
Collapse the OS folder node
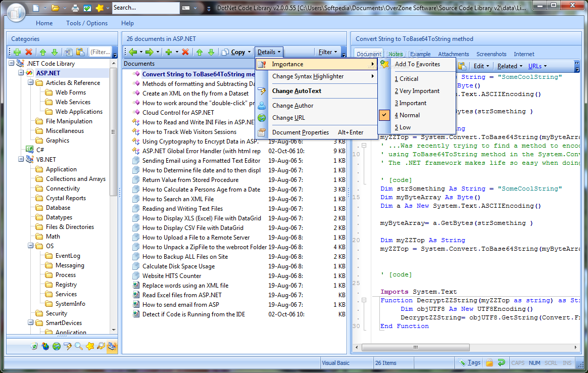click(31, 246)
